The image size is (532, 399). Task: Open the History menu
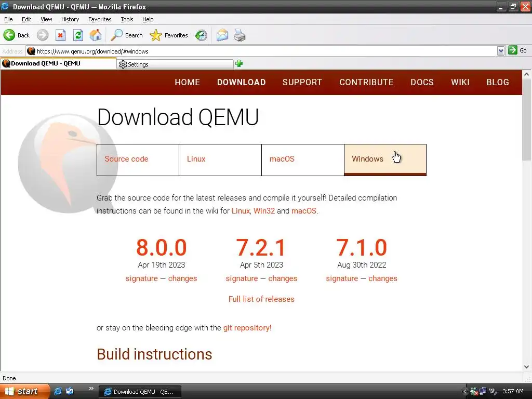click(70, 19)
